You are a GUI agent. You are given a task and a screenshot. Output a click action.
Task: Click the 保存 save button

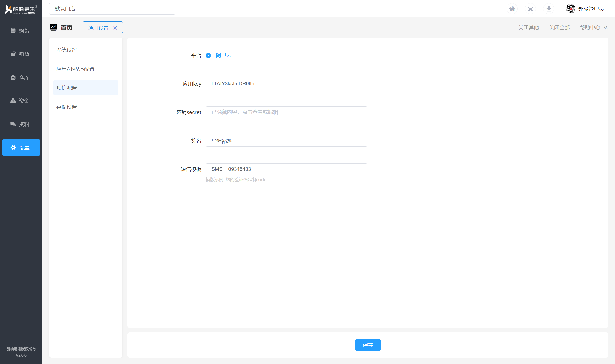(368, 345)
